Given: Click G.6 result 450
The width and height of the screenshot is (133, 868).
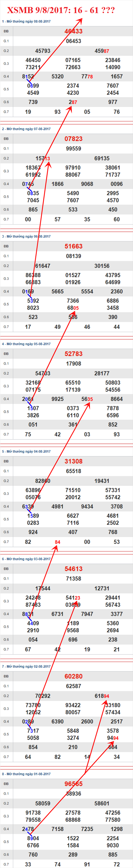Looking at the screenshot, I should 113,210.
